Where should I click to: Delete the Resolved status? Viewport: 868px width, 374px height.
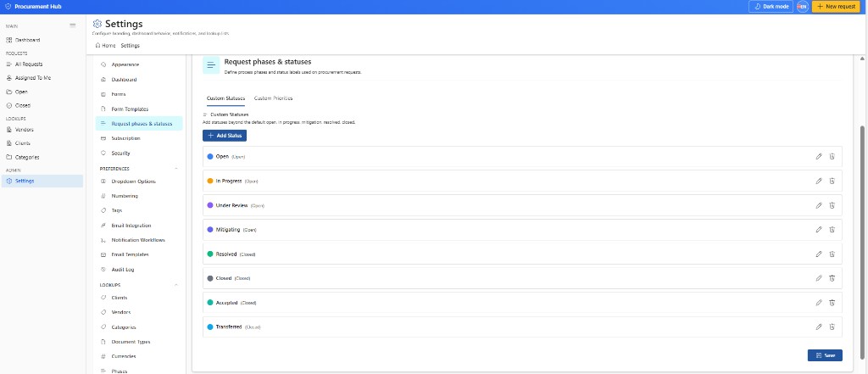pyautogui.click(x=832, y=254)
